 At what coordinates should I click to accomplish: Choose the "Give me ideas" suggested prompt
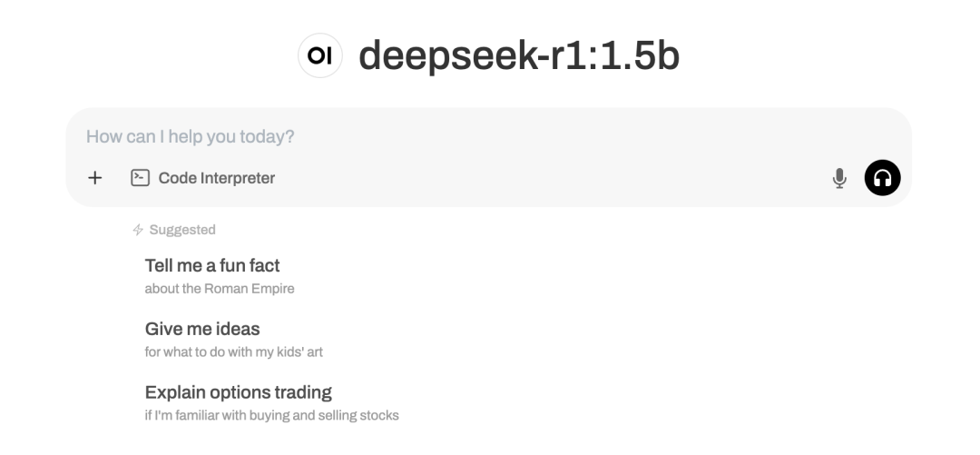(x=202, y=329)
